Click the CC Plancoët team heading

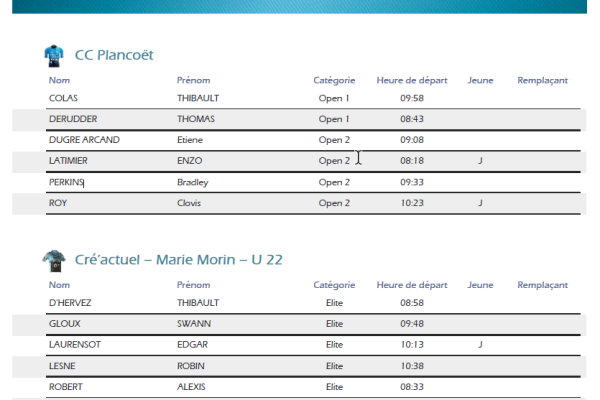pos(114,55)
